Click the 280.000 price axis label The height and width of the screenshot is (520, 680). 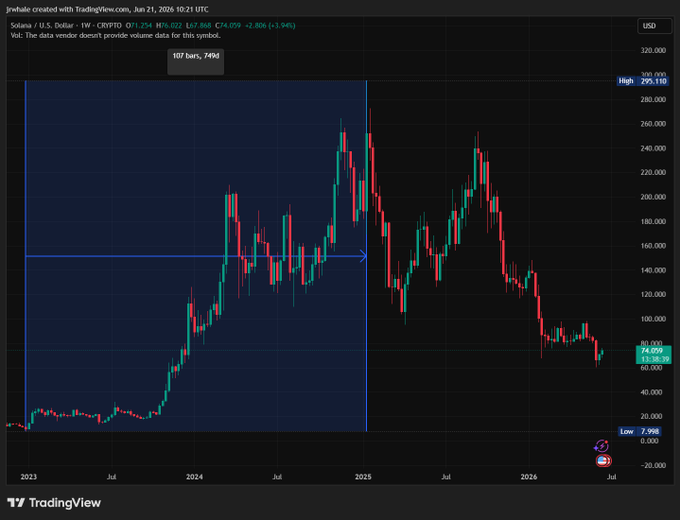pos(653,100)
